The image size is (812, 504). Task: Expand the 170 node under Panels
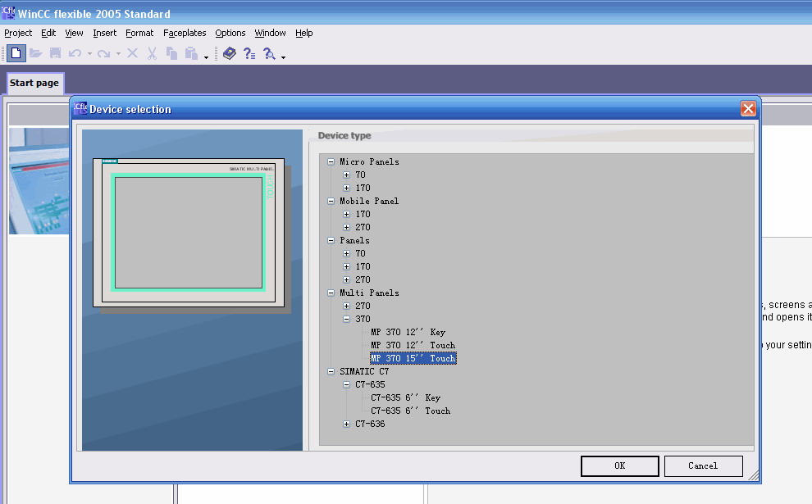tap(346, 266)
